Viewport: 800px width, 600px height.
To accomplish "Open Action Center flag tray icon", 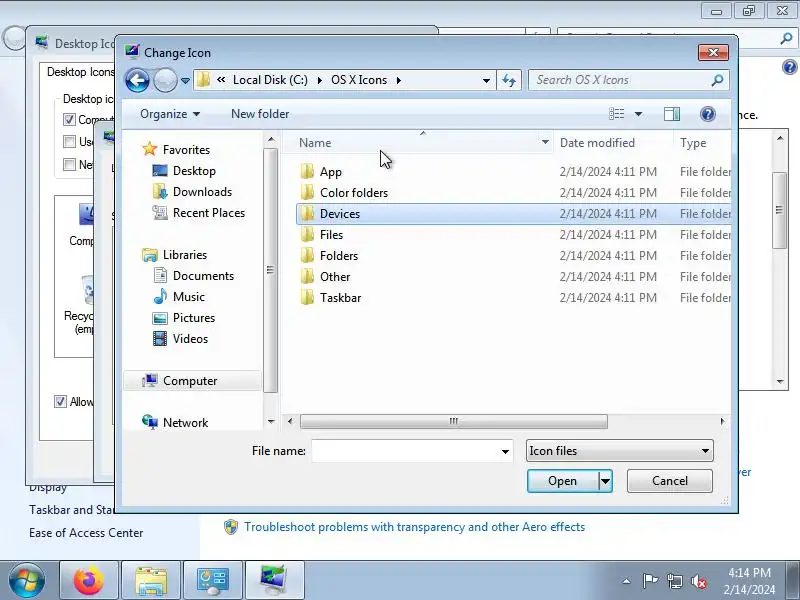I will coord(650,581).
